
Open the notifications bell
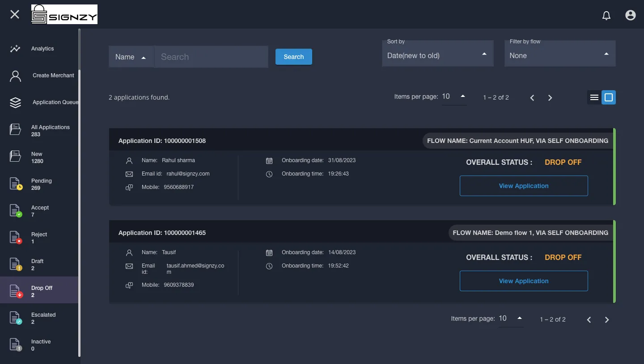point(606,16)
